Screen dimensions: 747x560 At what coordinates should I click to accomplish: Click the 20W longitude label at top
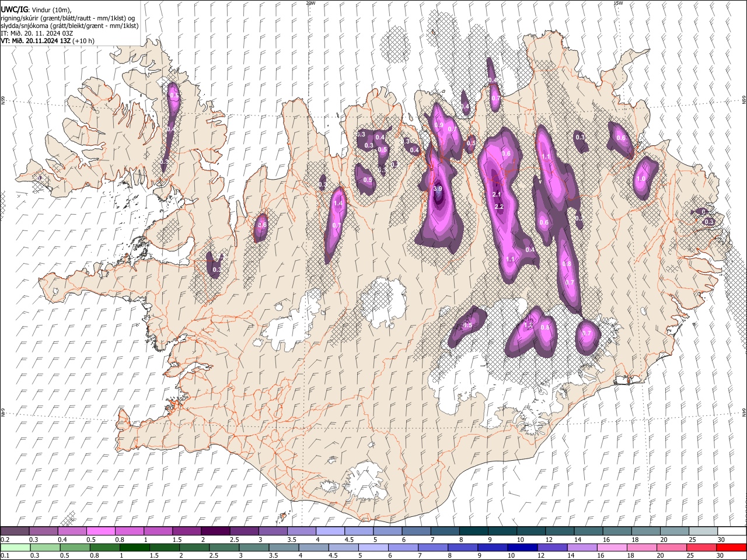click(x=310, y=3)
